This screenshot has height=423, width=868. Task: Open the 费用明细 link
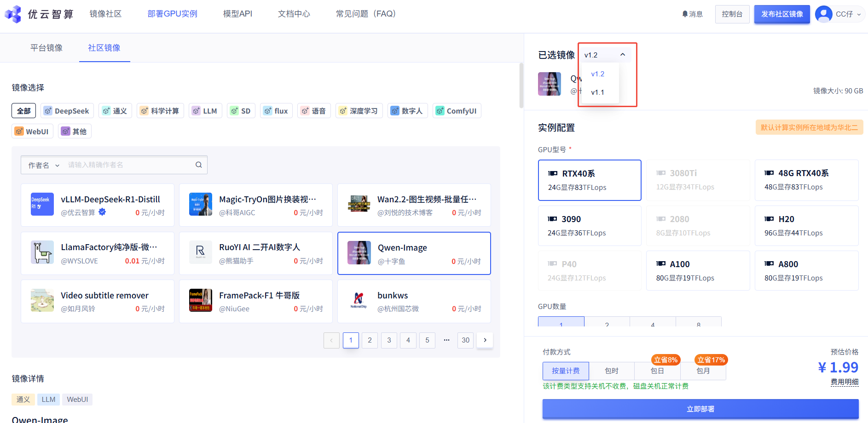point(845,382)
